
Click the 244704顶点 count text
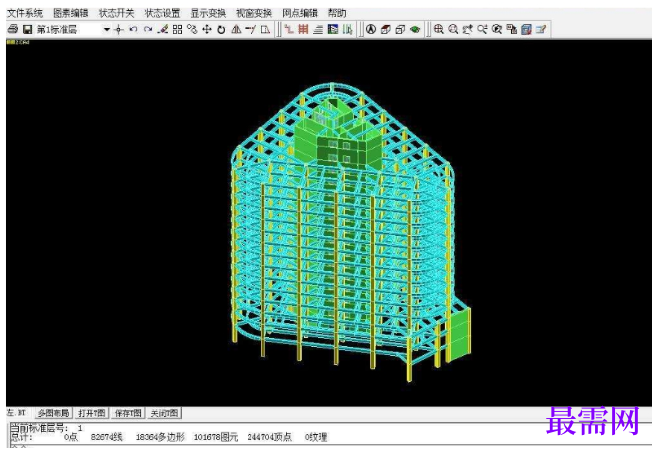(x=269, y=437)
